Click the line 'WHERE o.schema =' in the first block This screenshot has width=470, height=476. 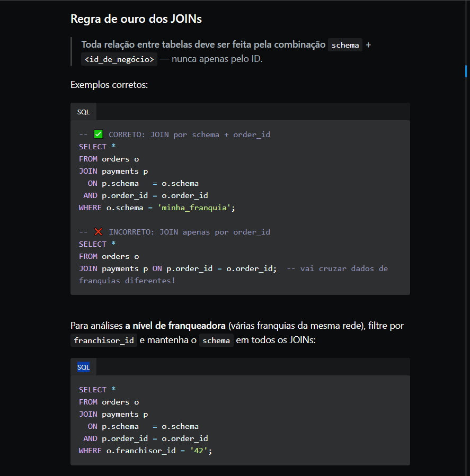pyautogui.click(x=116, y=208)
